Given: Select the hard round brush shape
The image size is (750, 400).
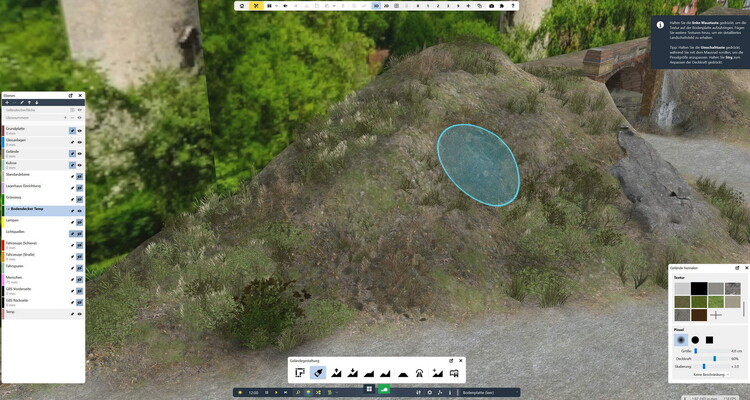Looking at the screenshot, I should pyautogui.click(x=695, y=340).
